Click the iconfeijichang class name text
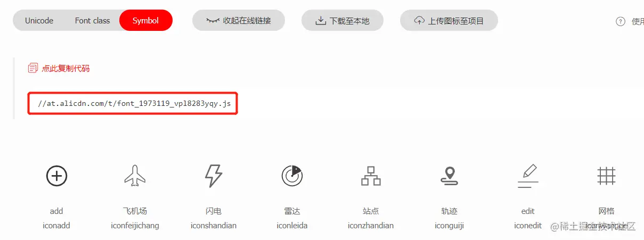This screenshot has height=240, width=644. coord(135,225)
